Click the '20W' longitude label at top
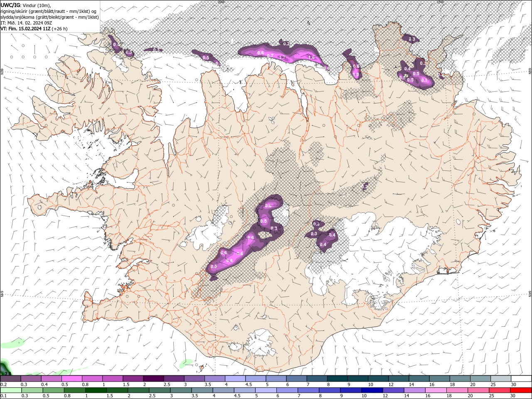532x399 pixels. [221, 2]
